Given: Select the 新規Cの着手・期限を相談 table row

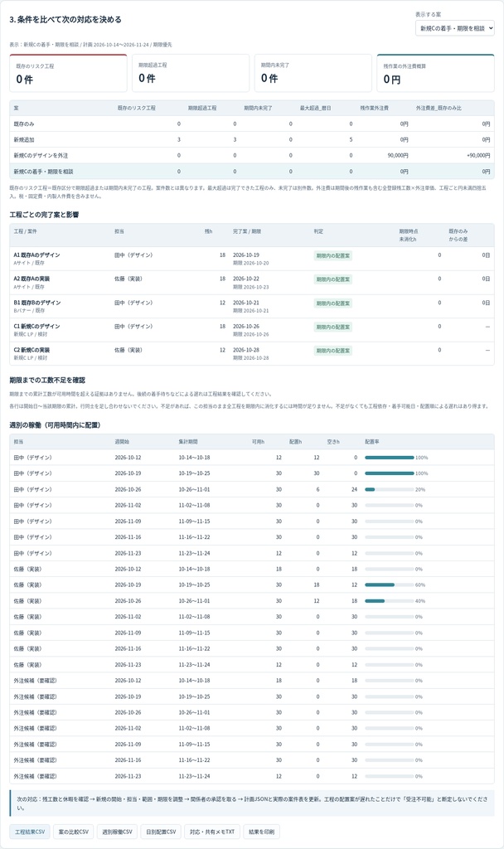Looking at the screenshot, I should [252, 171].
